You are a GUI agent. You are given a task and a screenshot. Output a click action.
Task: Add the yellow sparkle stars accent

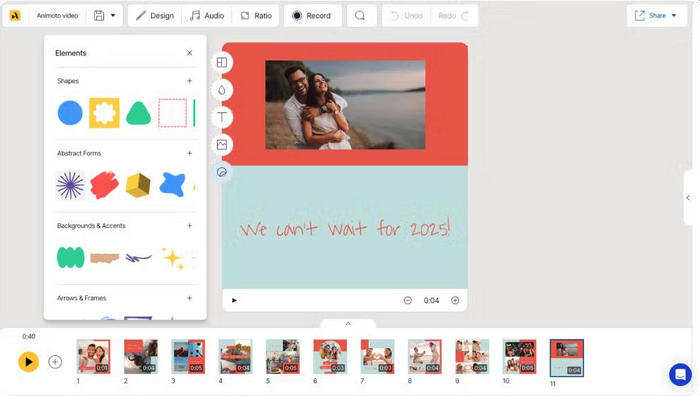coord(173,258)
